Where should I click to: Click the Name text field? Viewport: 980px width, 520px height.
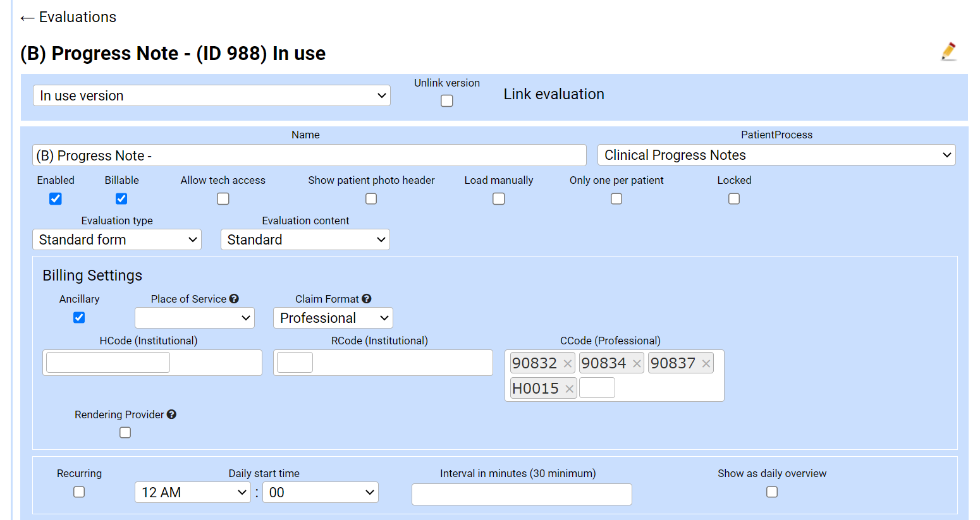pos(309,155)
